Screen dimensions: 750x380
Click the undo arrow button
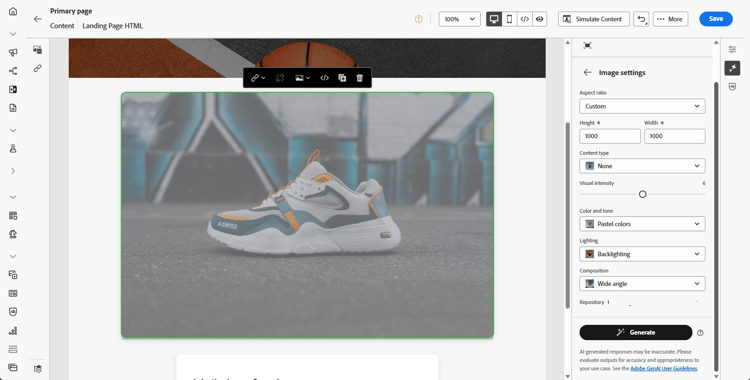[x=641, y=19]
